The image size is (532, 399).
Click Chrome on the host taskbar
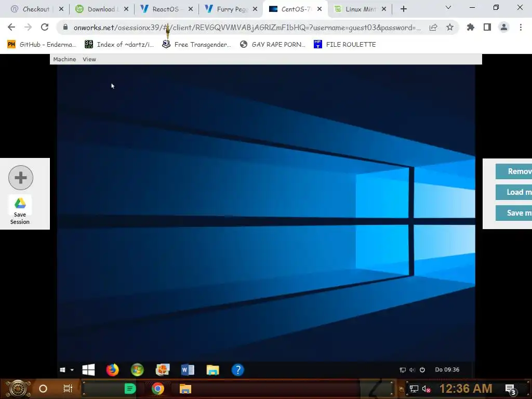point(158,389)
